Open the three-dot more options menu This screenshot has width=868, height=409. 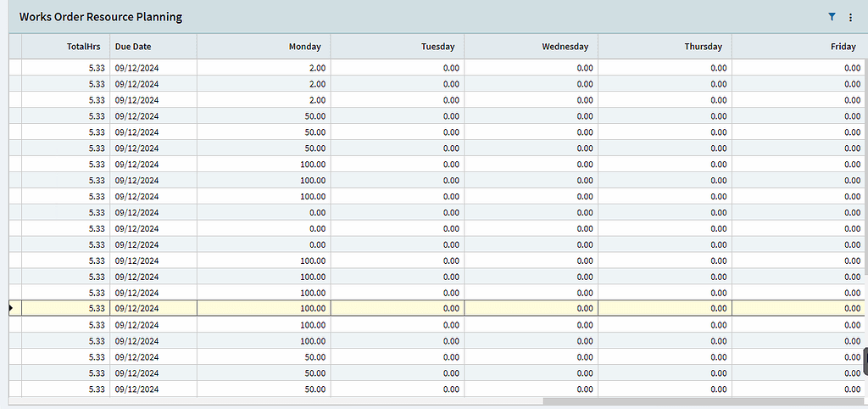pyautogui.click(x=851, y=18)
